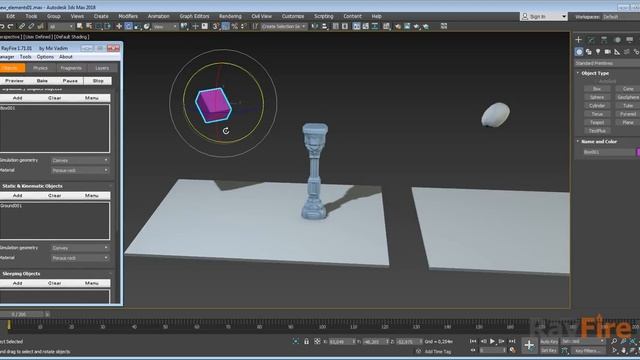Image resolution: width=640 pixels, height=360 pixels.
Task: Select the Scale tool
Action: tap(138, 26)
